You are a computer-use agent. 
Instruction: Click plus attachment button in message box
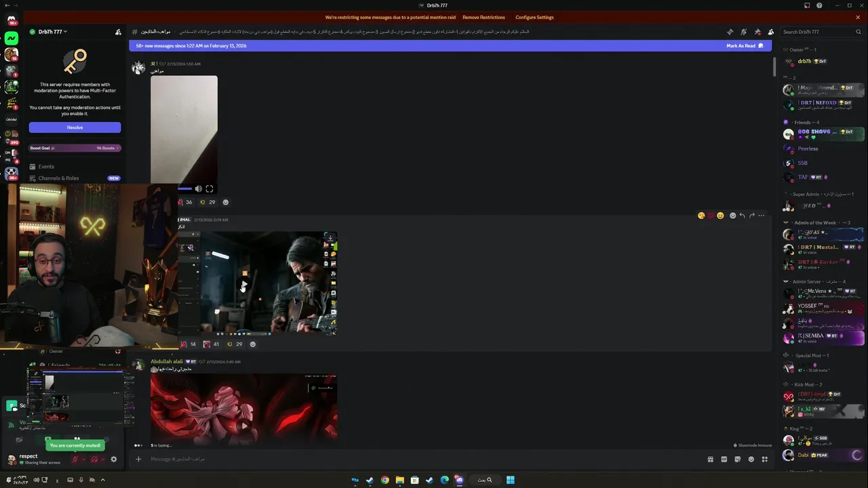click(x=138, y=459)
